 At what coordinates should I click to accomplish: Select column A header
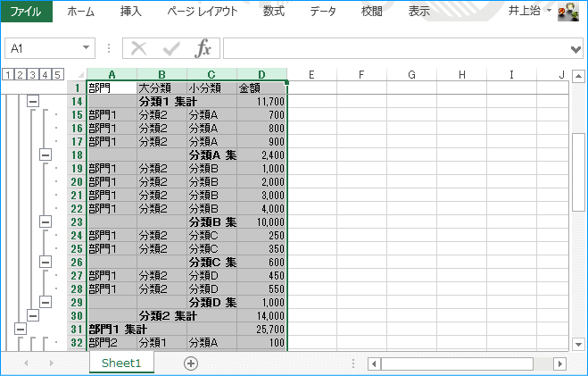[x=112, y=74]
